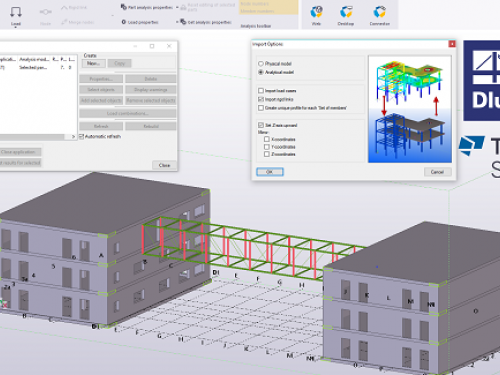Open the Load tool in the ribbon
The image size is (500, 375).
point(16,15)
